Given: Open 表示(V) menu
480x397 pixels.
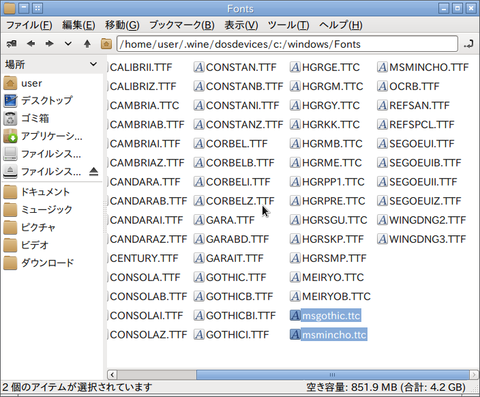Looking at the screenshot, I should pos(241,25).
